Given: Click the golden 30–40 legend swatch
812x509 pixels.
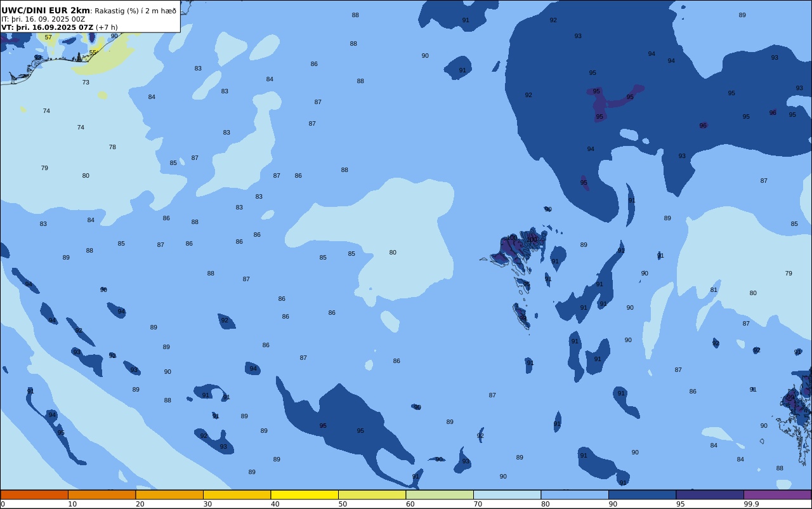Looking at the screenshot, I should (237, 494).
